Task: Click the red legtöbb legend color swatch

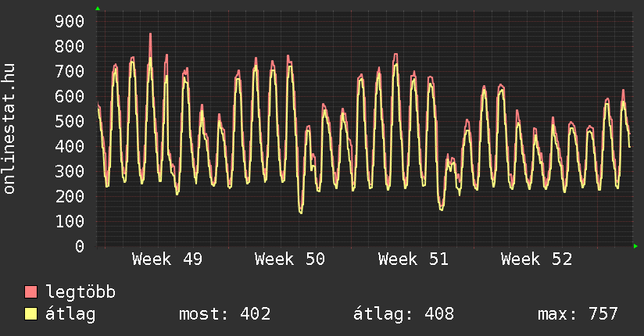Action: [31, 292]
